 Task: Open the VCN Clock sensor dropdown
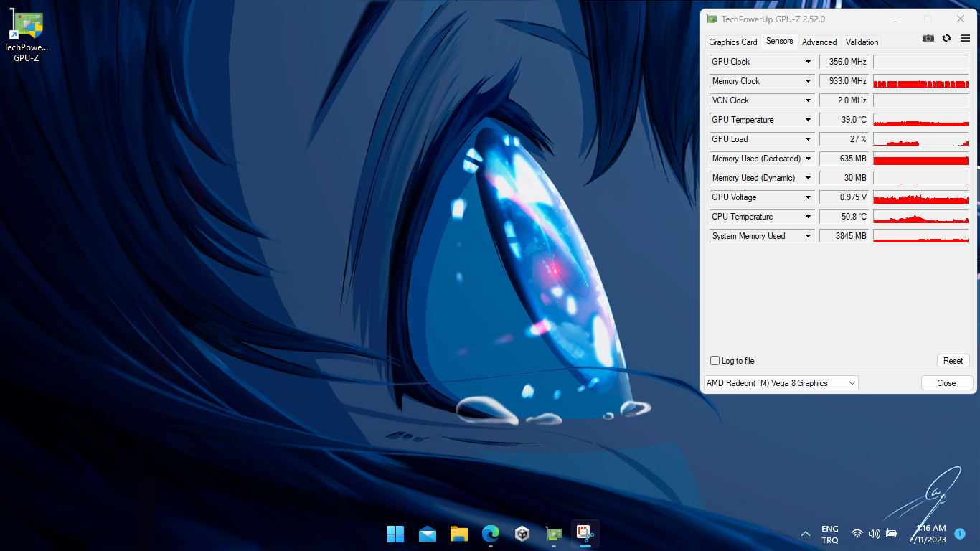(x=809, y=100)
